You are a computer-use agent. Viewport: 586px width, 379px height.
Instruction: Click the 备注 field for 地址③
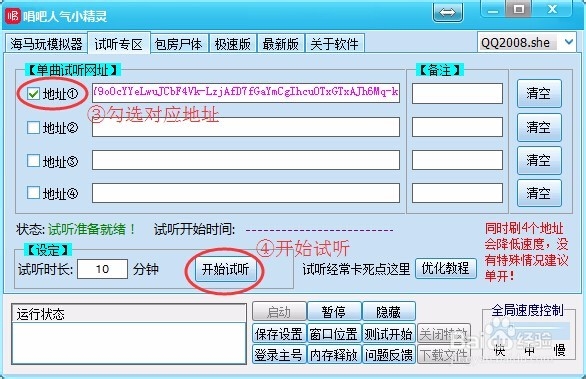click(x=457, y=160)
